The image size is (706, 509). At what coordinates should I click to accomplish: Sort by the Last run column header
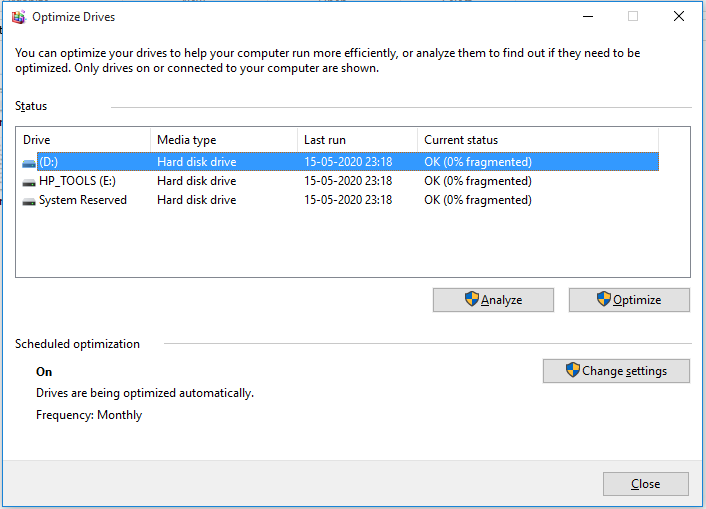(x=358, y=140)
